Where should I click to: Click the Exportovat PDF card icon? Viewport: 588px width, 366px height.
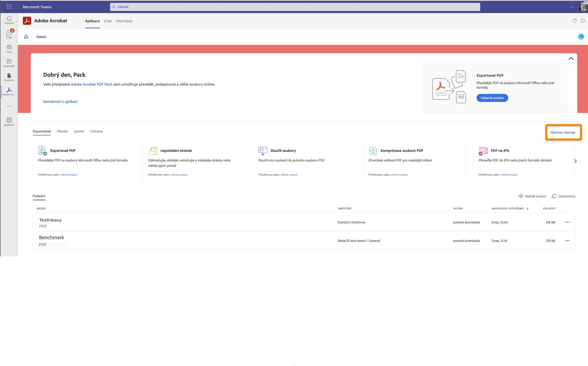tap(43, 151)
